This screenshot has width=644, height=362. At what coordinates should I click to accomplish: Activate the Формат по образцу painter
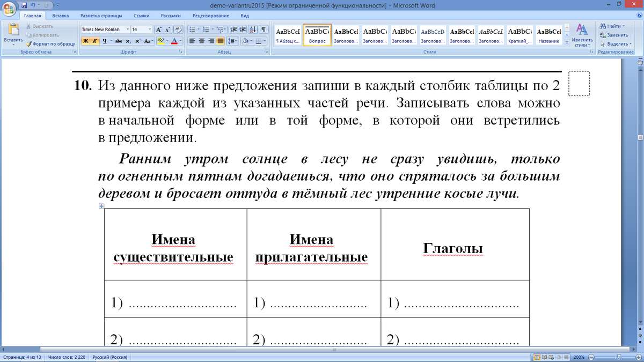click(x=50, y=43)
